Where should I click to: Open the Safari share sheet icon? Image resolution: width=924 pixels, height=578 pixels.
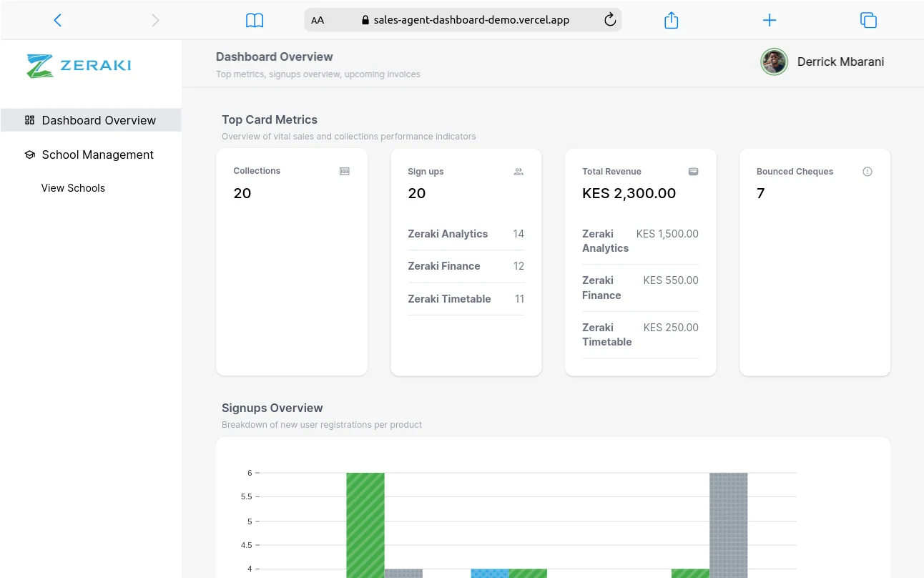click(x=671, y=20)
